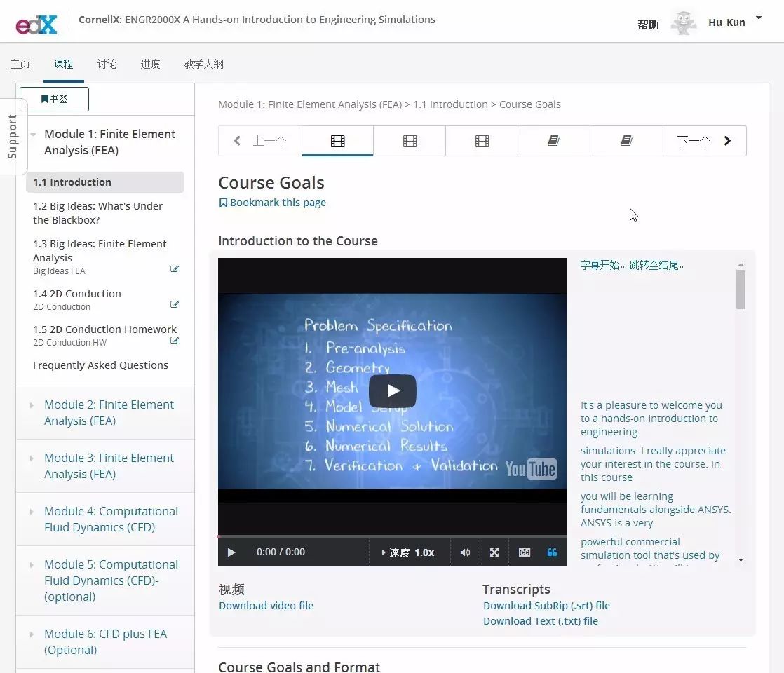Image resolution: width=784 pixels, height=673 pixels.
Task: Click the video progress seek bar
Action: (391, 536)
